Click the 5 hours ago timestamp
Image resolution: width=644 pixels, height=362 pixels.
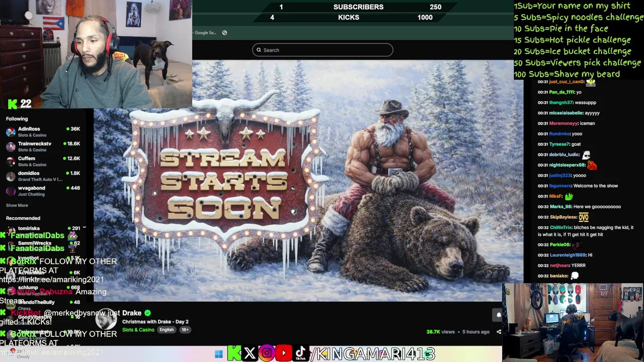[476, 332]
